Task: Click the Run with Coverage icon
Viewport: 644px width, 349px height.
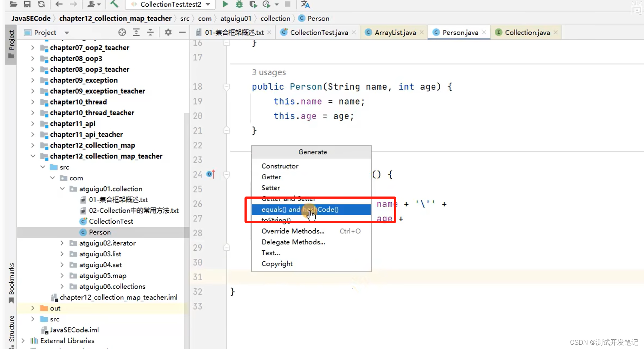Action: pos(253,4)
